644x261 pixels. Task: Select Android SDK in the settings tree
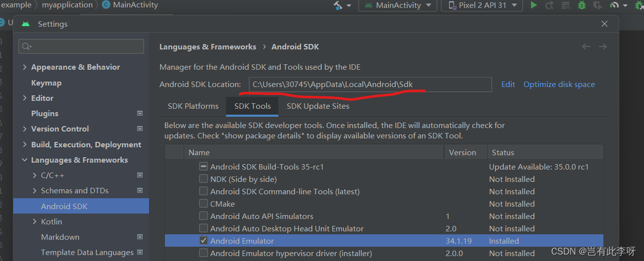coord(81,206)
